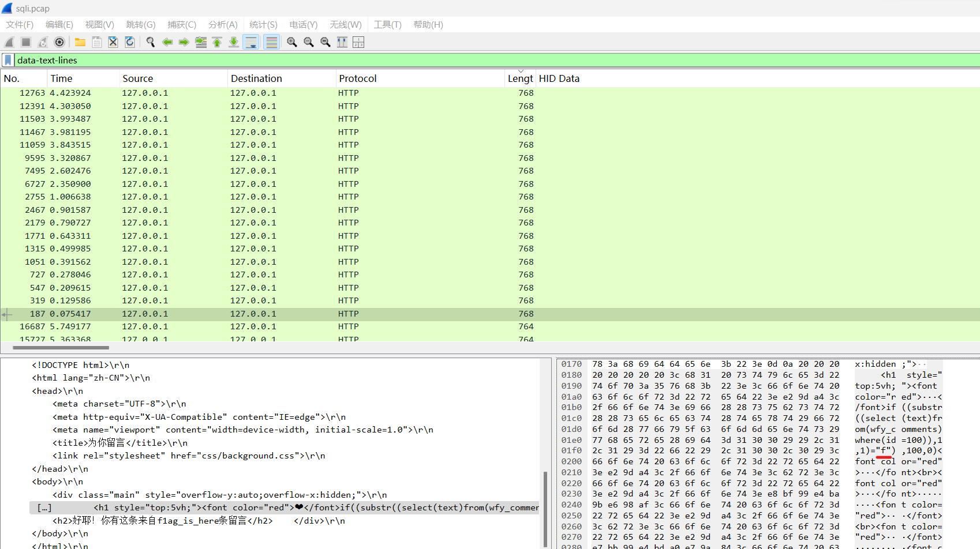
Task: Toggle auto-scroll during live capture
Action: [x=251, y=42]
